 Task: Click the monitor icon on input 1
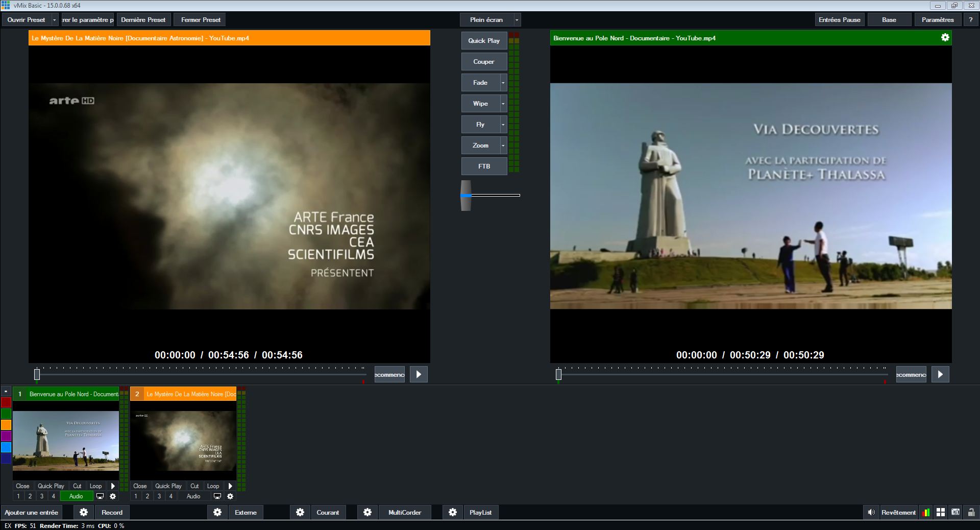(100, 496)
